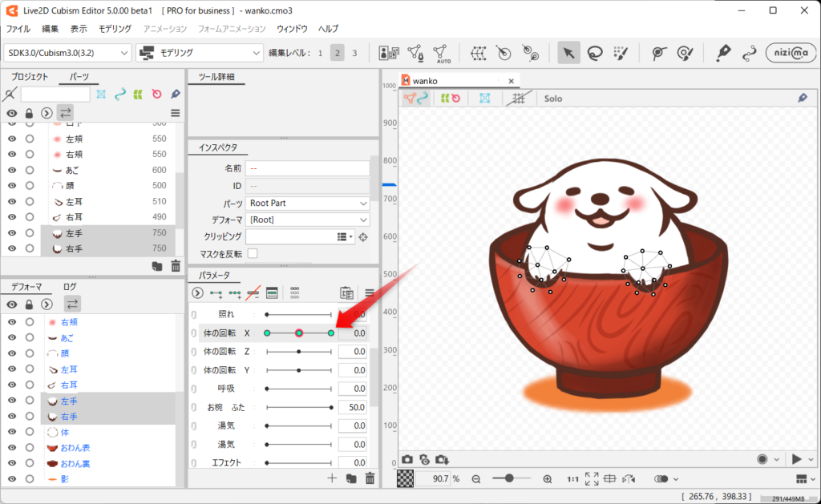Click the 1:1 actual size icon
Screen dimensions: 821x504
[x=572, y=479]
